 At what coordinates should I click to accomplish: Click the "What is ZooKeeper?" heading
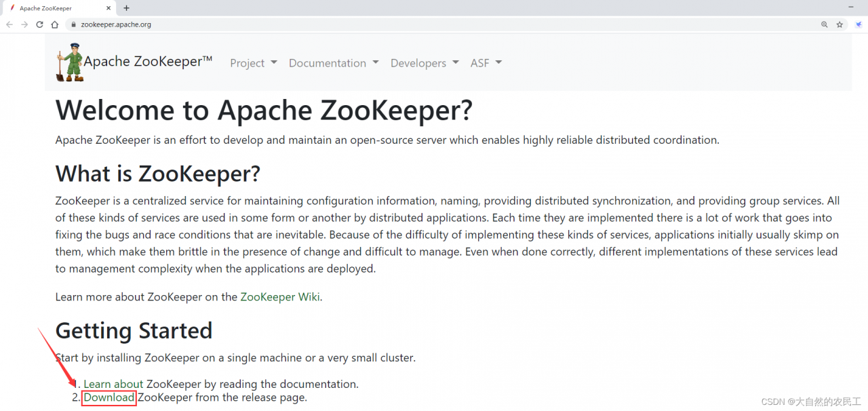[x=158, y=174]
